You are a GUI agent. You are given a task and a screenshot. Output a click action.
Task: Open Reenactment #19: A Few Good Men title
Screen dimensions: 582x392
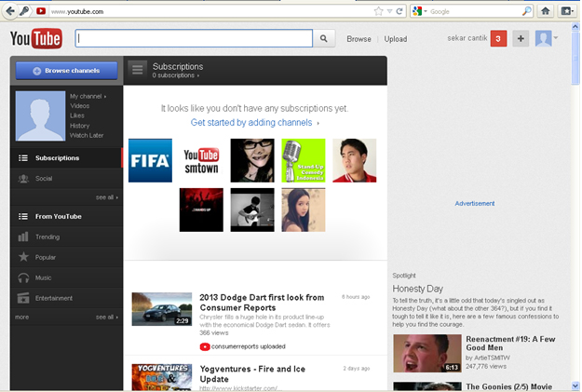click(510, 344)
